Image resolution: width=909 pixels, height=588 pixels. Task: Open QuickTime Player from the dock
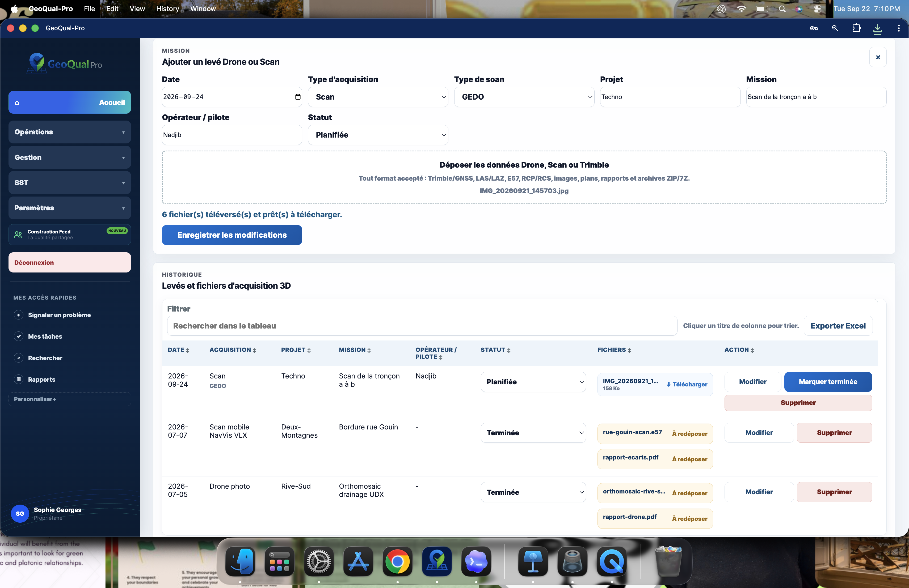pyautogui.click(x=612, y=561)
